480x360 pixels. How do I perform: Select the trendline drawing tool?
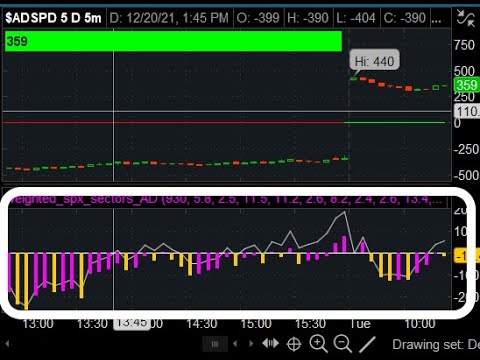pyautogui.click(x=367, y=344)
